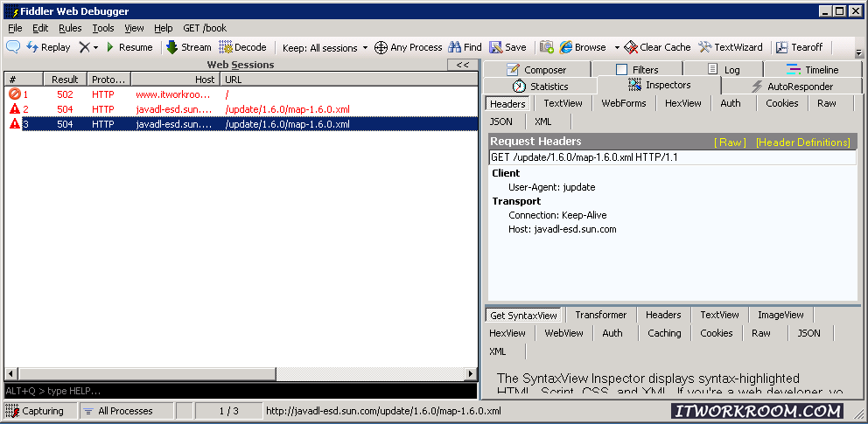Image resolution: width=868 pixels, height=424 pixels.
Task: Open the Remove (X) dropdown arrow
Action: (95, 47)
